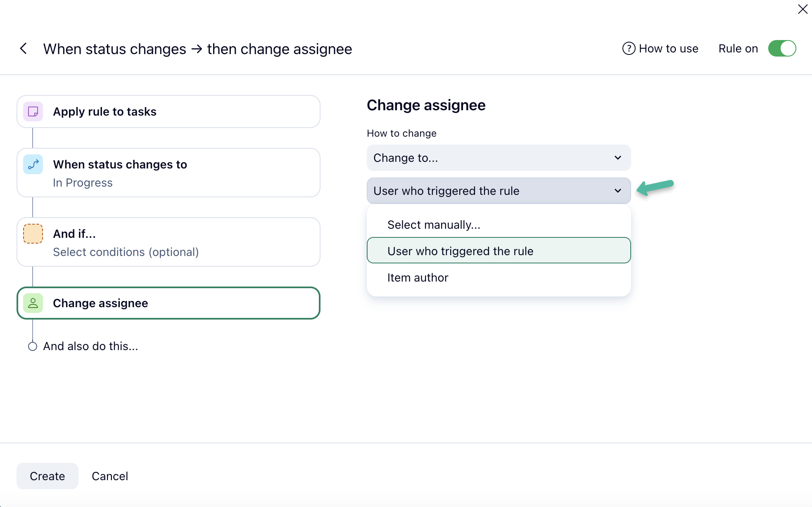Click the back arrow icon

(24, 49)
